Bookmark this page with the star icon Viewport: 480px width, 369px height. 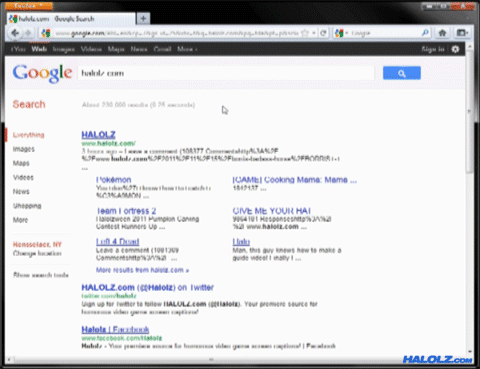click(x=304, y=33)
